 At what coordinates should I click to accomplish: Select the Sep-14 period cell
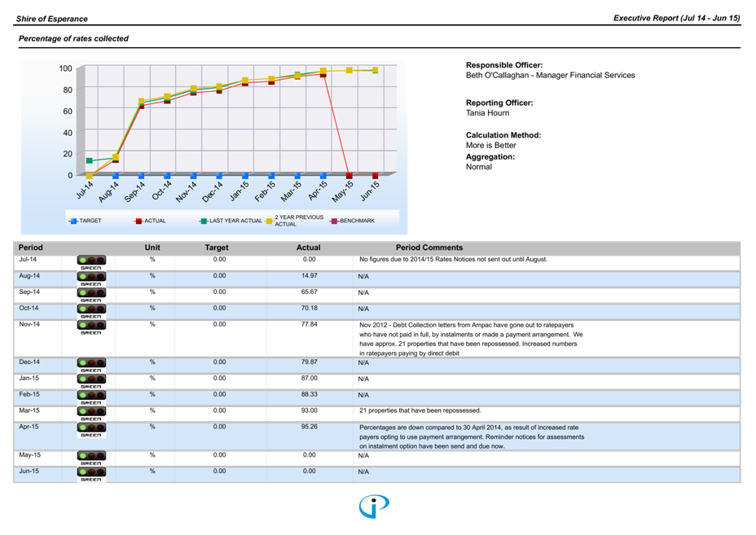[29, 292]
